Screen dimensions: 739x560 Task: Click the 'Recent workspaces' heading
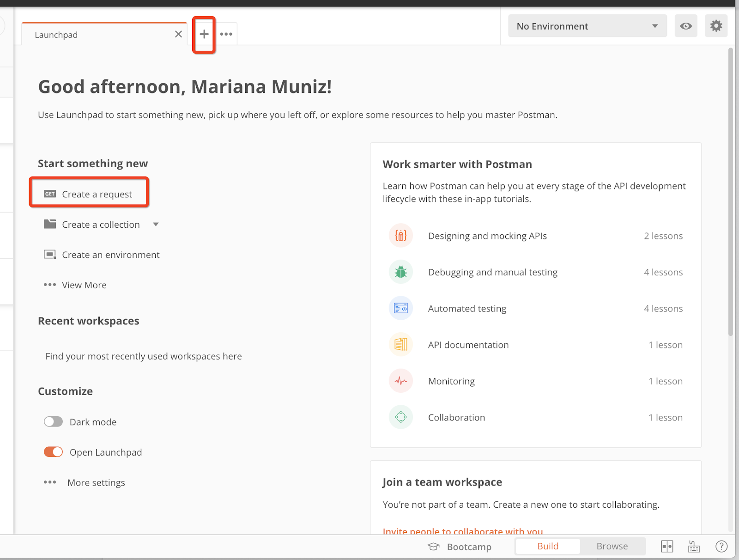[89, 321]
